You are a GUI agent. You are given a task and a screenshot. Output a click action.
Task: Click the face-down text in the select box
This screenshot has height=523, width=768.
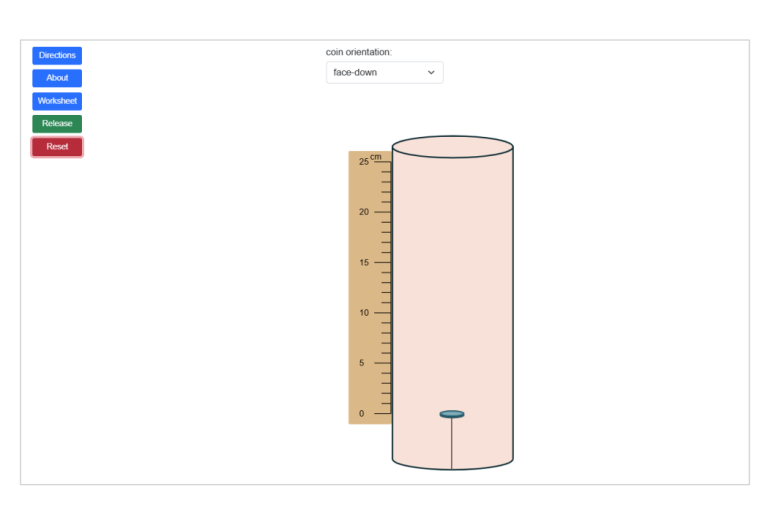click(355, 72)
